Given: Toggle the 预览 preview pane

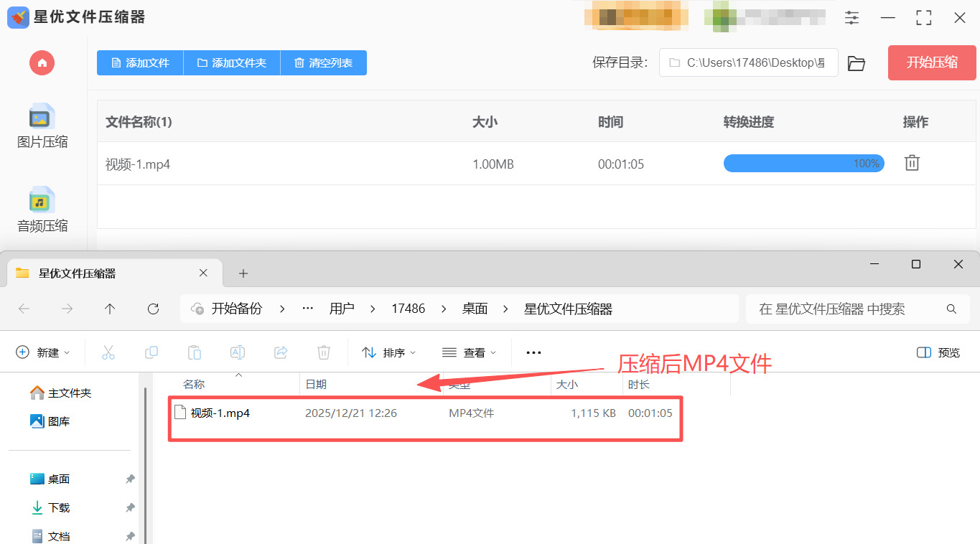Looking at the screenshot, I should point(938,352).
